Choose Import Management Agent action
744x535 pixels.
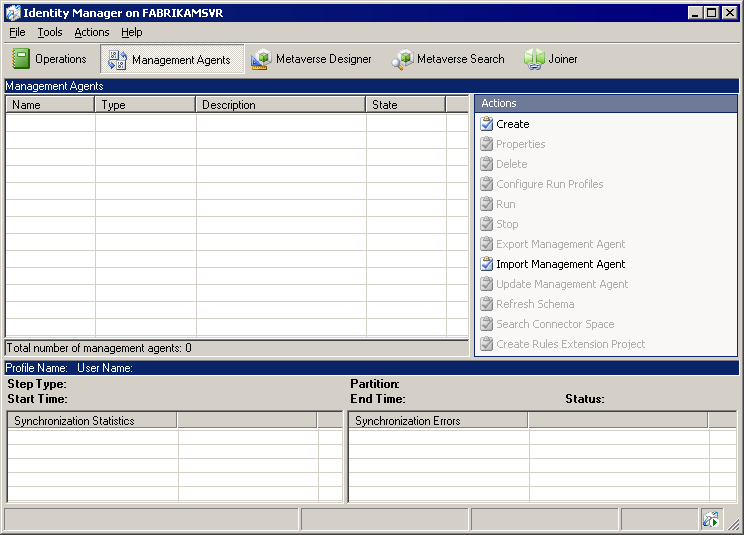coord(560,264)
